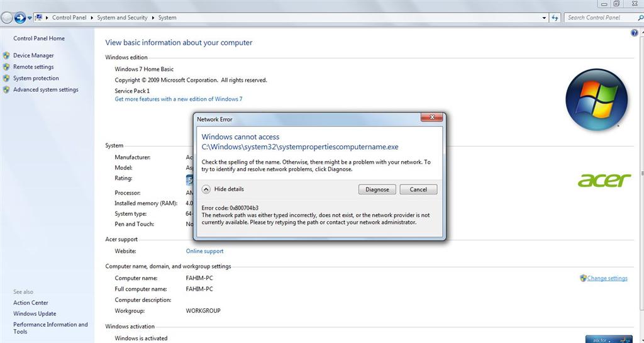The image size is (644, 343).
Task: Select Control Panel in breadcrumb path
Action: tap(69, 18)
